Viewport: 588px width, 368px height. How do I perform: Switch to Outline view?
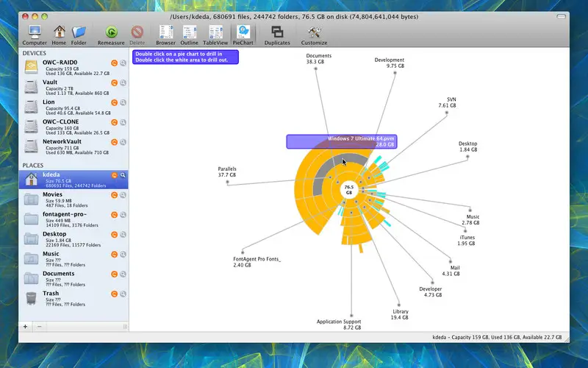click(190, 32)
